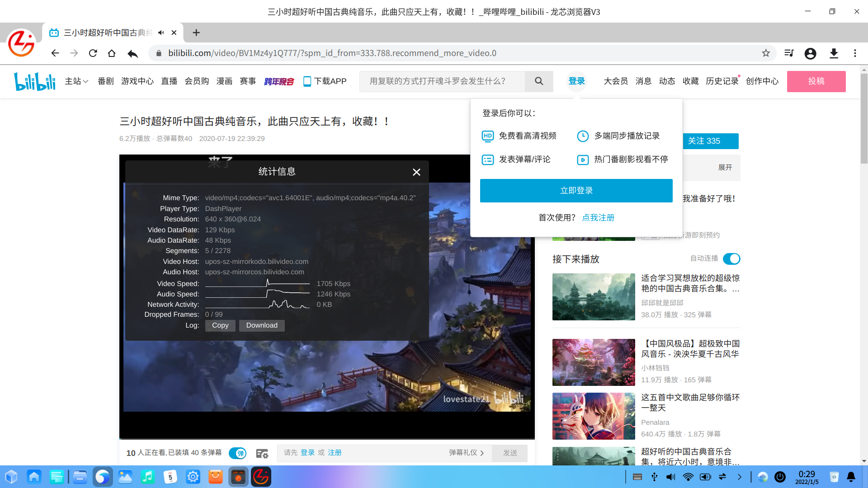Screen dimensions: 868x488
Task: Expand the 主站 dropdown menu
Action: [76, 81]
